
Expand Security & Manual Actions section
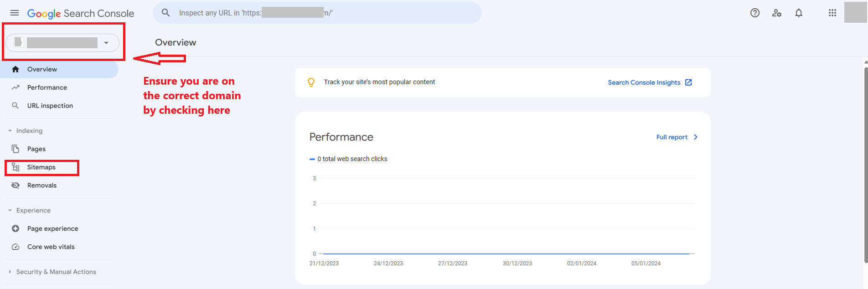click(10, 272)
